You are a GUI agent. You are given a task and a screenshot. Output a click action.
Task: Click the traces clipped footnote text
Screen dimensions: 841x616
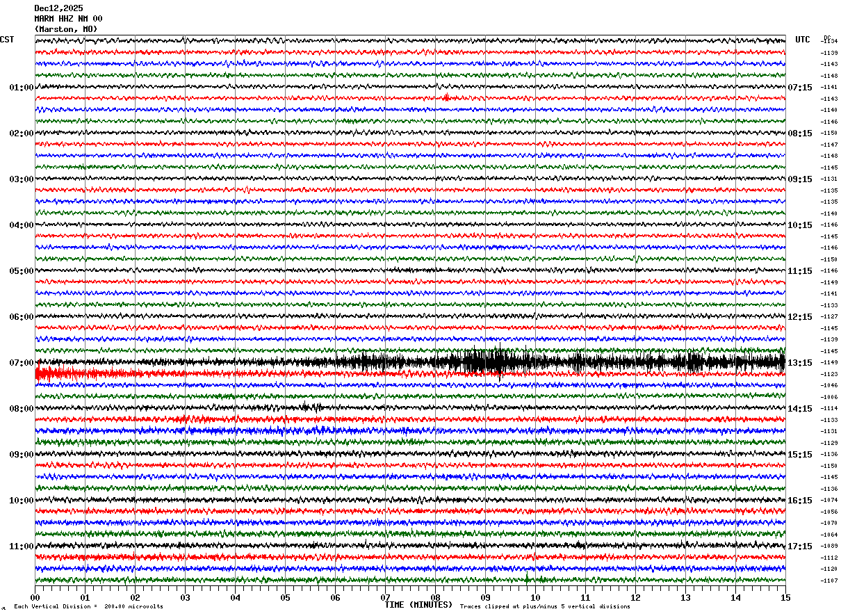tap(545, 607)
